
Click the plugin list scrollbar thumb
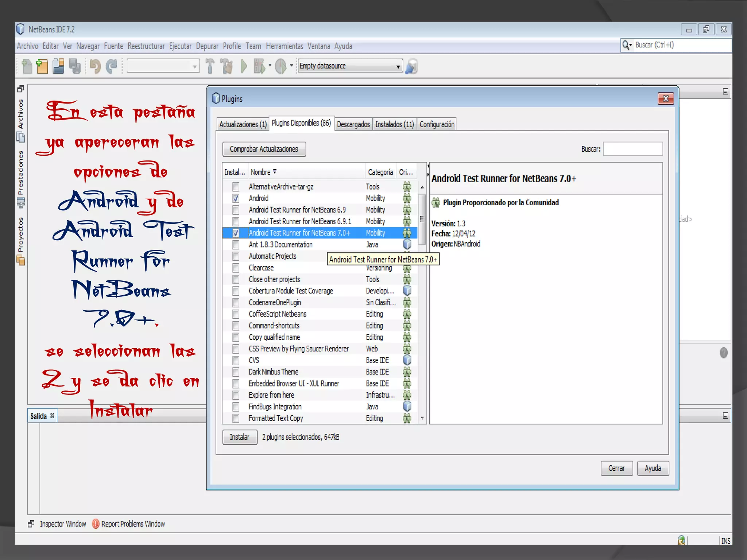[422, 219]
